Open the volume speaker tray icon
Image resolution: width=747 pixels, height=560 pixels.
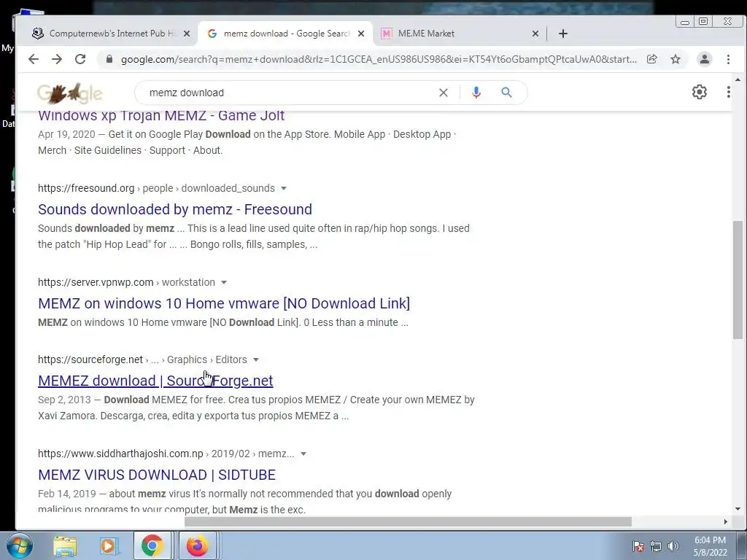coord(673,546)
